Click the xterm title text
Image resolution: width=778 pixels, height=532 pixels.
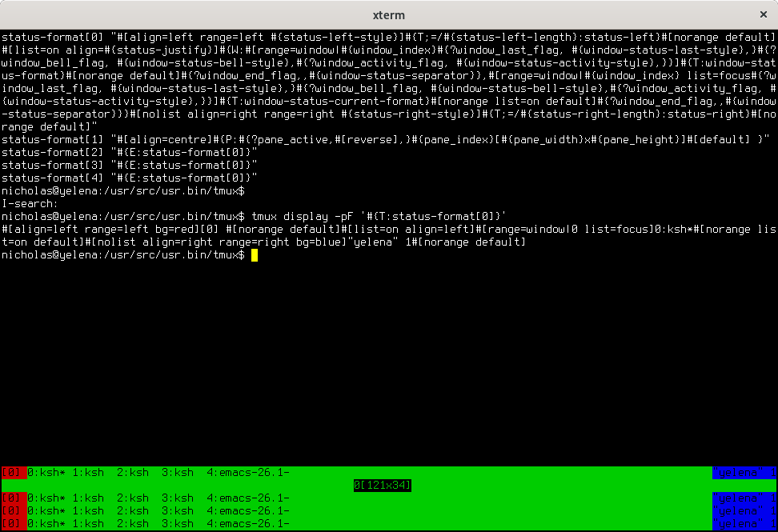pyautogui.click(x=388, y=15)
